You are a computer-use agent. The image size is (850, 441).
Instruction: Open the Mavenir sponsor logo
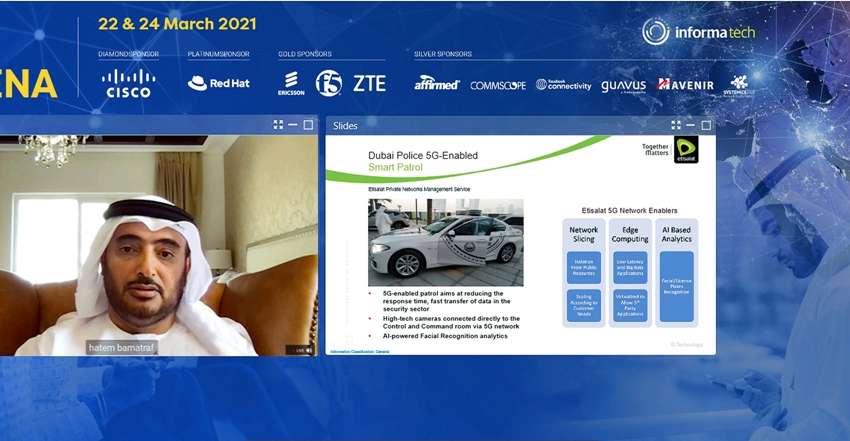pyautogui.click(x=686, y=85)
